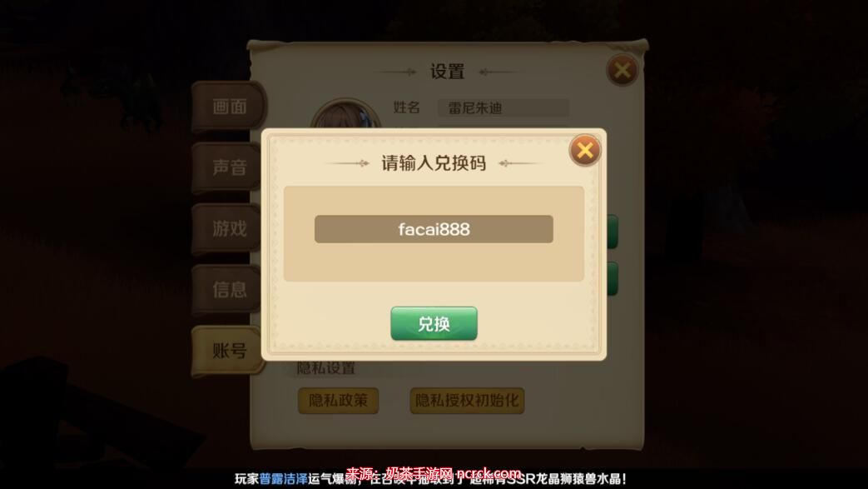
Task: Click player name 普露洁泽 in the ticker
Action: click(x=284, y=479)
